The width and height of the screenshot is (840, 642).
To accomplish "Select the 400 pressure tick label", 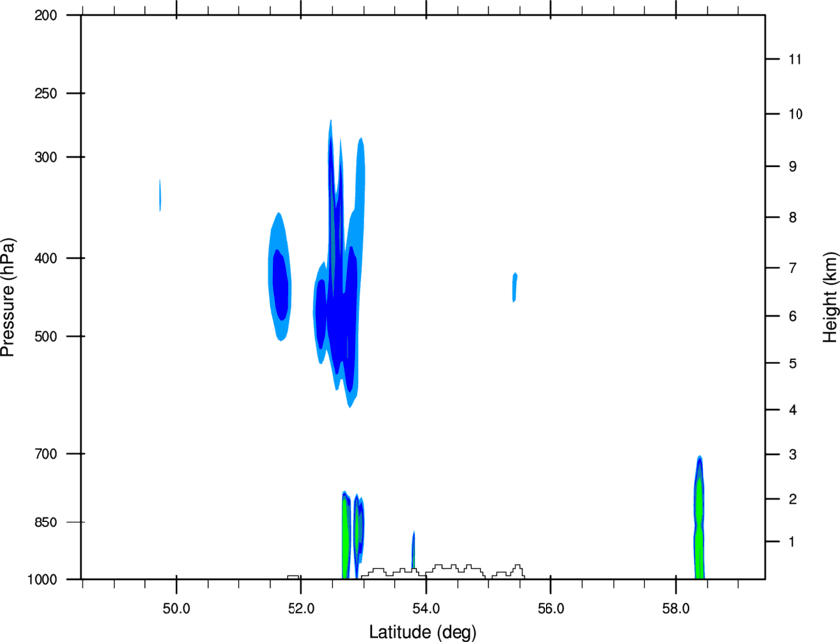I will tap(46, 258).
